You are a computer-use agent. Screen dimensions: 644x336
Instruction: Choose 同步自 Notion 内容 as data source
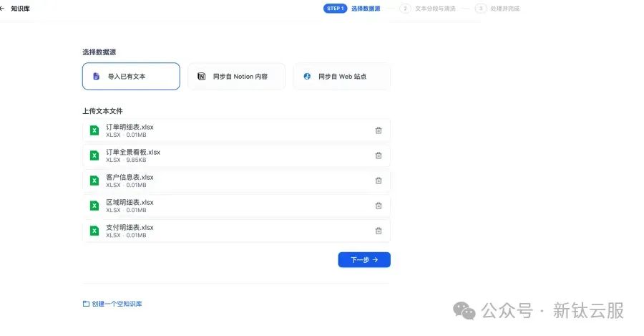tap(236, 76)
